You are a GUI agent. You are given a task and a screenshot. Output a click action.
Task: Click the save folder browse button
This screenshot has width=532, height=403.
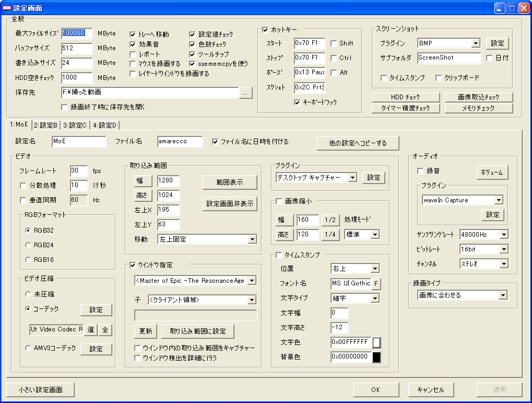point(246,93)
